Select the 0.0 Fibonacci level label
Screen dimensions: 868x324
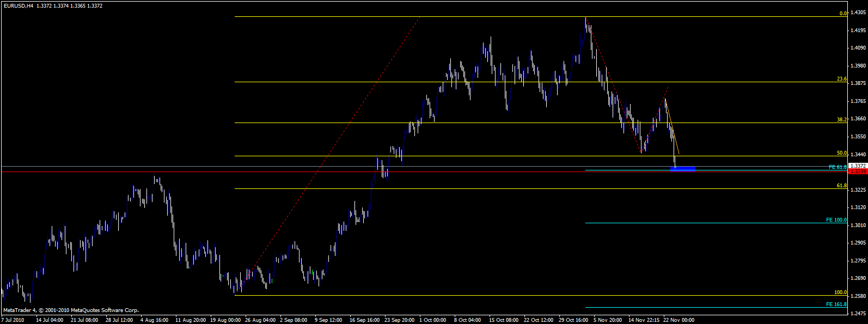point(843,14)
